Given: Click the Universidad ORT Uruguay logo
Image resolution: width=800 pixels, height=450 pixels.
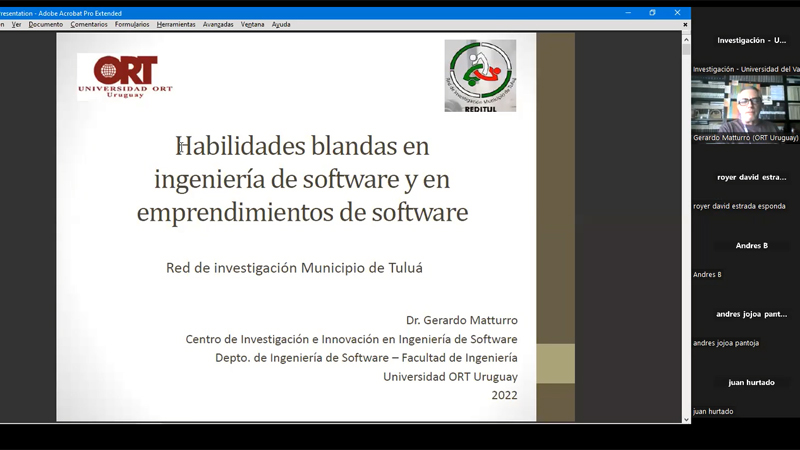Looking at the screenshot, I should click(x=125, y=77).
